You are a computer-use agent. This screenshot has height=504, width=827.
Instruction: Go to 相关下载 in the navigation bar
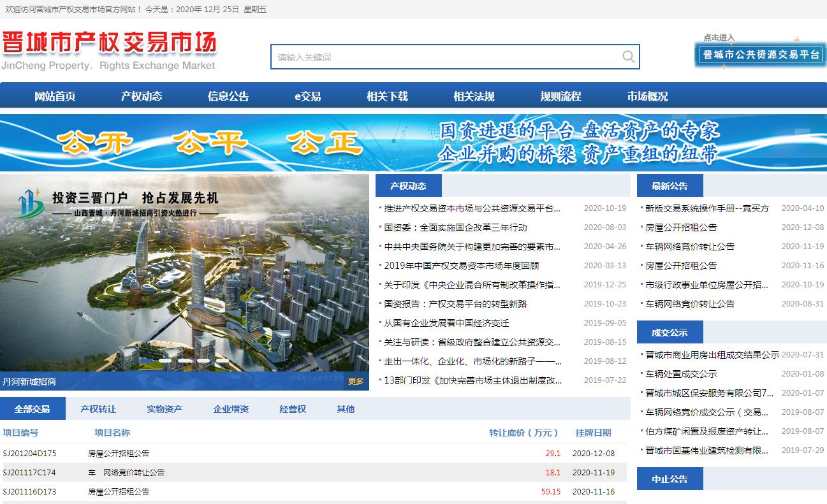(x=387, y=96)
